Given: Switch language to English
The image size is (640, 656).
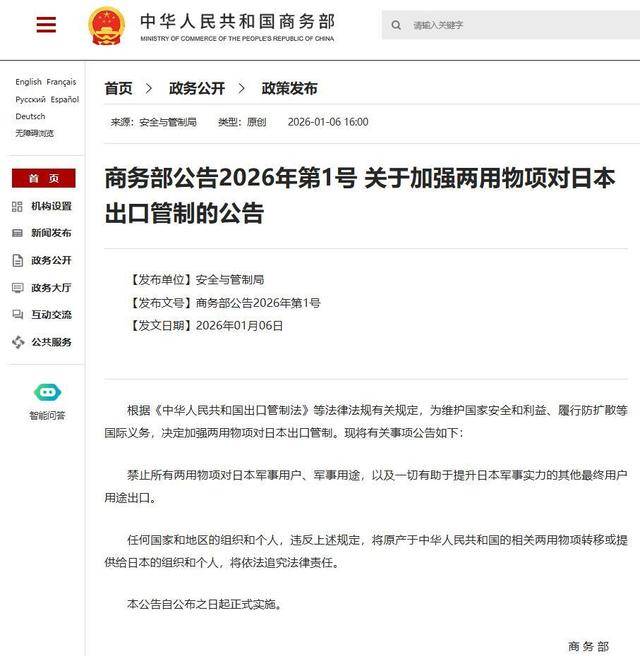Looking at the screenshot, I should click(28, 82).
